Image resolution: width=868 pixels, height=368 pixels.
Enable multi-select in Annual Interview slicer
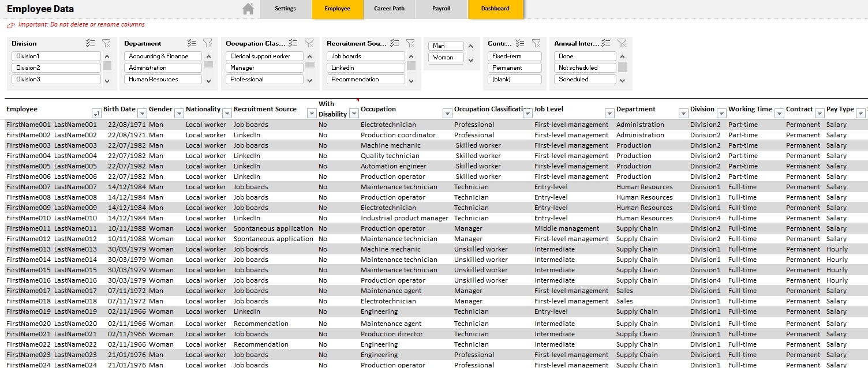pyautogui.click(x=605, y=43)
